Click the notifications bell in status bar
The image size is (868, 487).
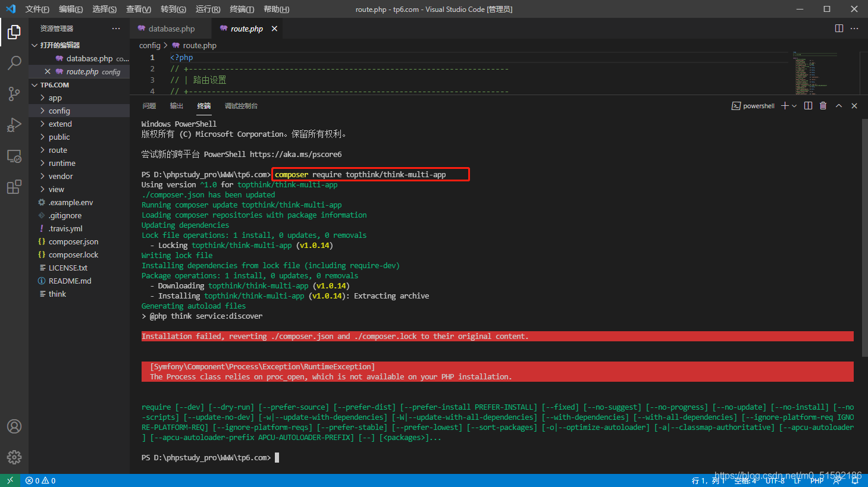click(x=855, y=480)
